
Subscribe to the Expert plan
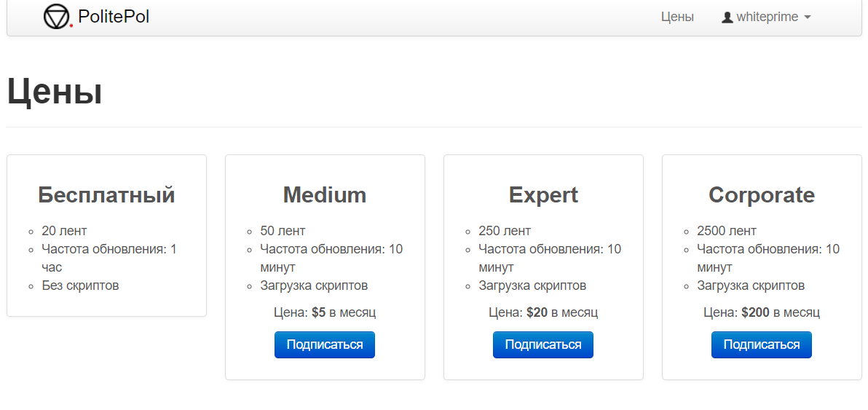coord(543,344)
